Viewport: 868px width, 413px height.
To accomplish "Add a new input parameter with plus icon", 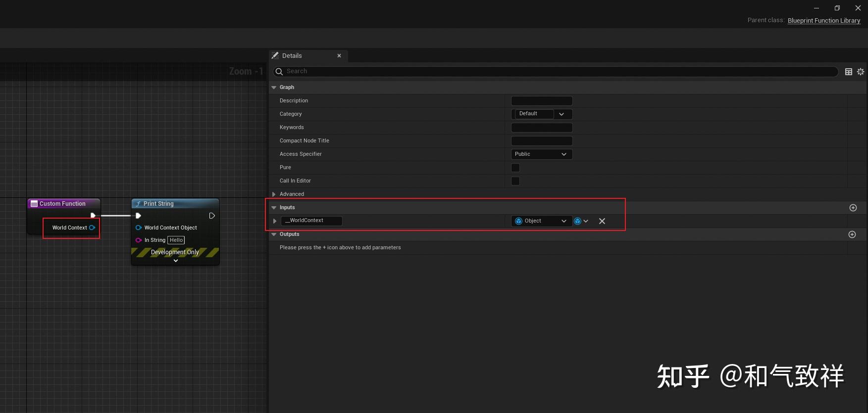I will point(853,208).
